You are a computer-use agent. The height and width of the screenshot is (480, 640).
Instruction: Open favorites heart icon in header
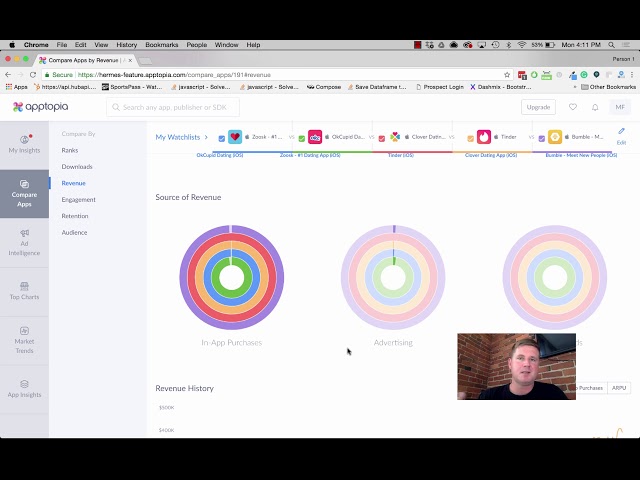573,107
